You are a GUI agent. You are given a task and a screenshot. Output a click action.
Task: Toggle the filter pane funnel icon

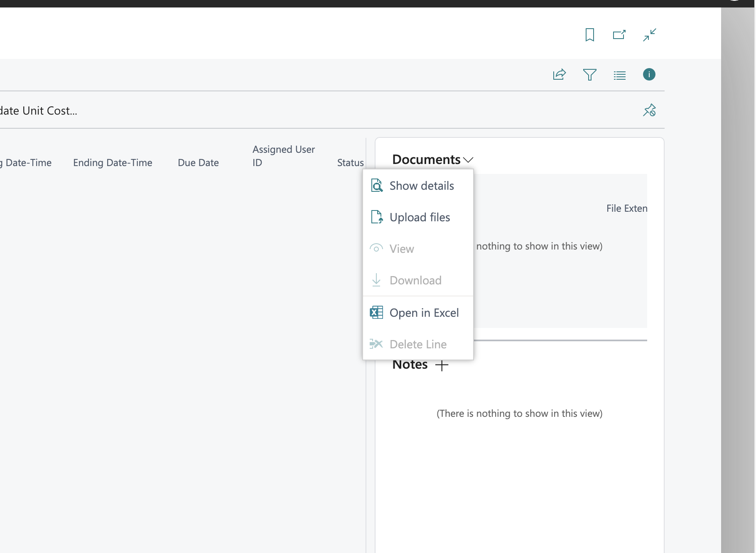point(590,75)
